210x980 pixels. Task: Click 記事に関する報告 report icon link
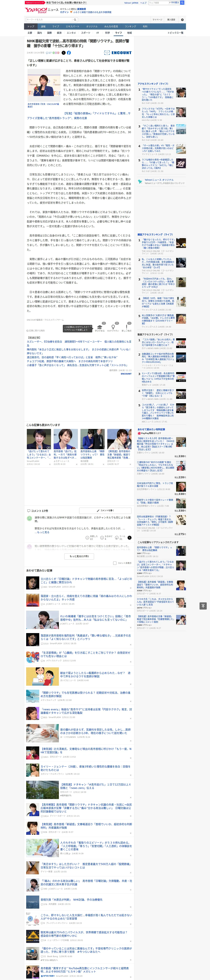35,331
